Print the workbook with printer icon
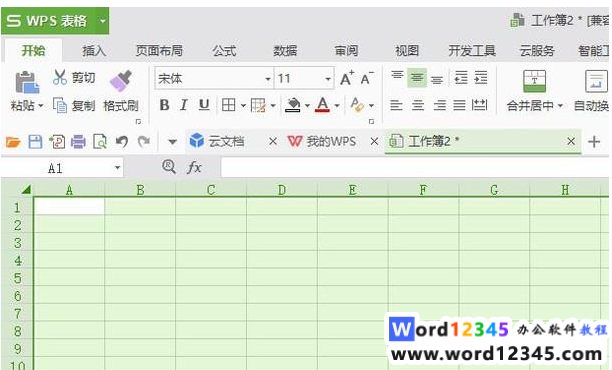This screenshot has width=612, height=370. click(x=78, y=142)
